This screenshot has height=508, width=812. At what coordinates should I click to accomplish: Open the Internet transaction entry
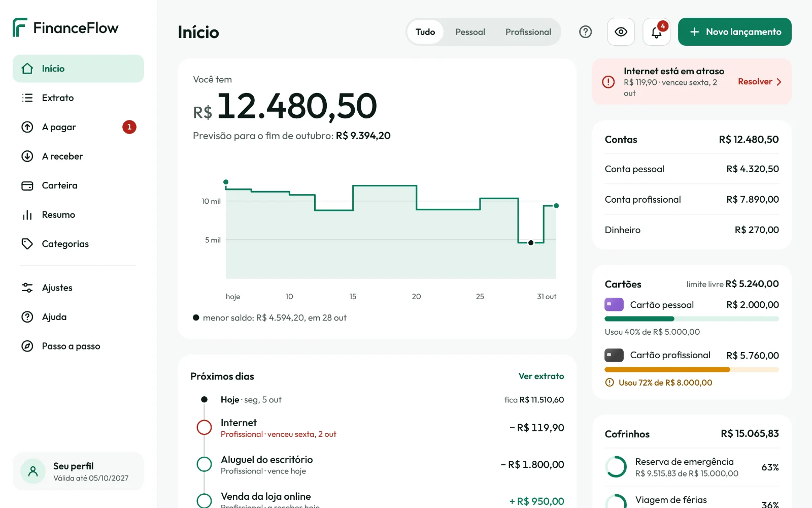click(377, 428)
